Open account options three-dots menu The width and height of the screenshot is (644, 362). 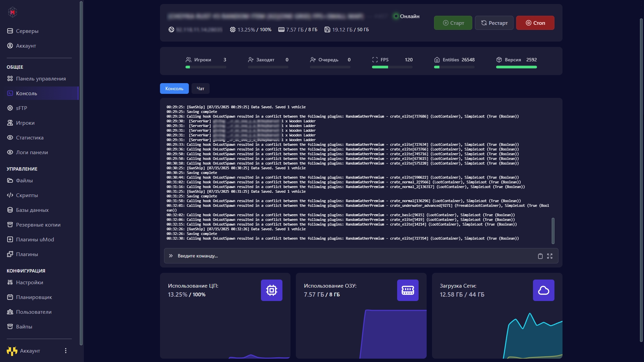pyautogui.click(x=66, y=351)
